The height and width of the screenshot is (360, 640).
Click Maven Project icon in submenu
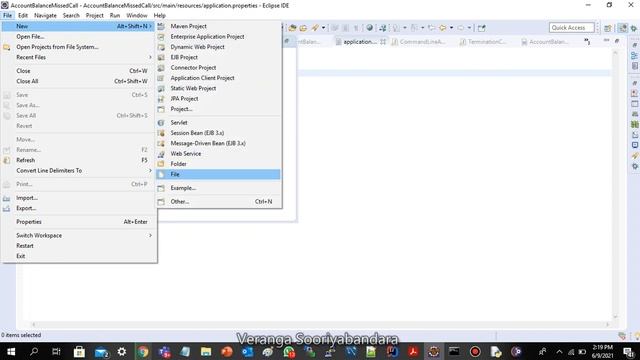coord(161,26)
